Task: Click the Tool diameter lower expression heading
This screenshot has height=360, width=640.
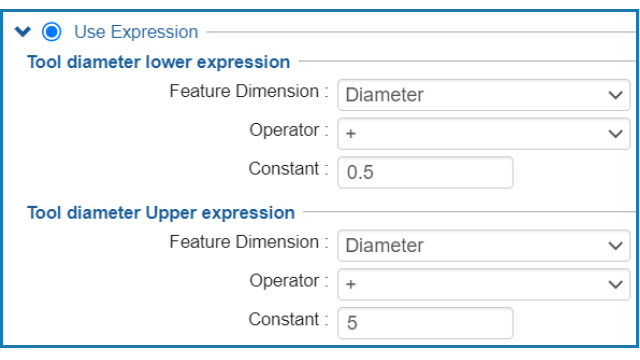Action: click(158, 62)
